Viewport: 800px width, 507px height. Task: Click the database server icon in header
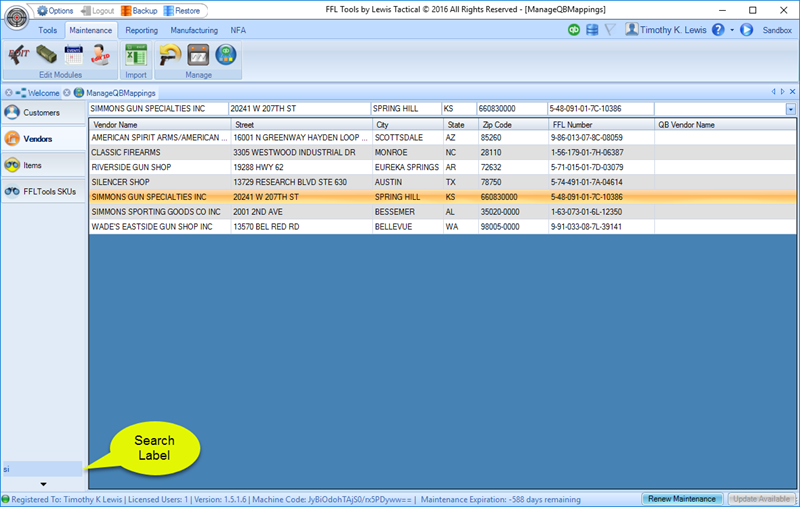pos(592,30)
